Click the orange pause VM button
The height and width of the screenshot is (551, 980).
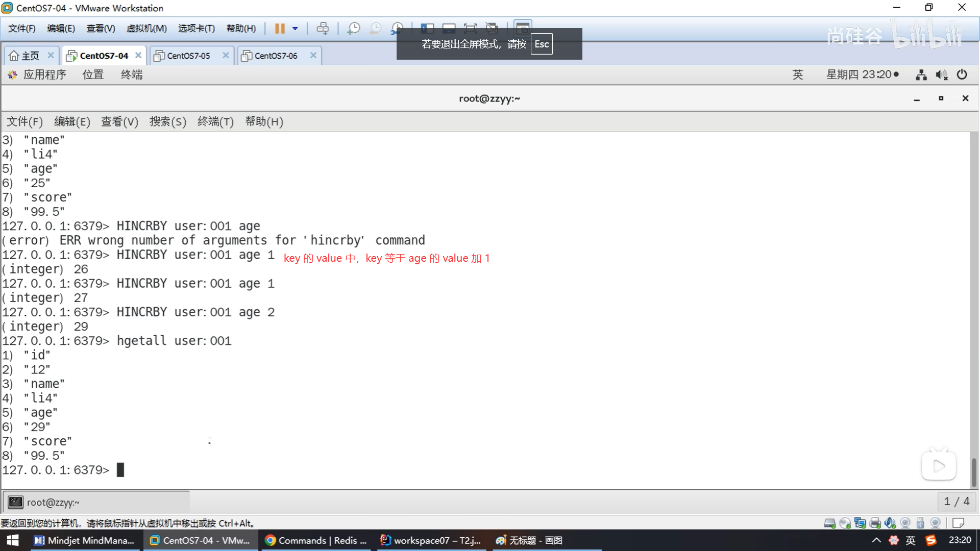279,29
